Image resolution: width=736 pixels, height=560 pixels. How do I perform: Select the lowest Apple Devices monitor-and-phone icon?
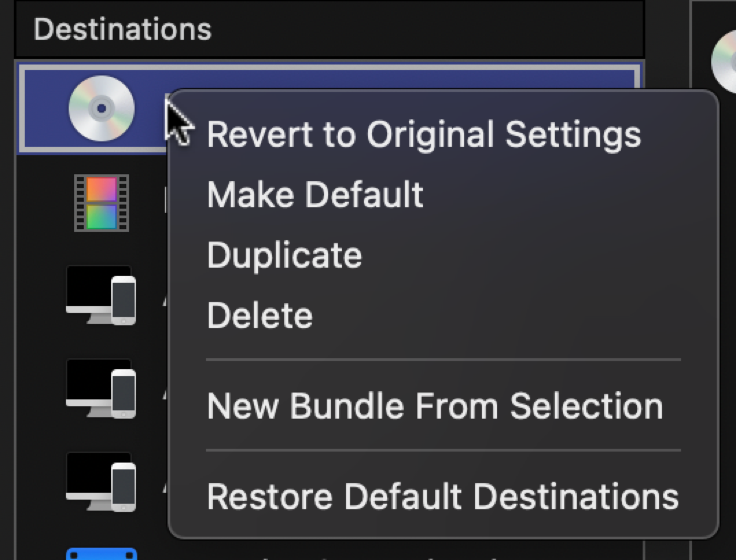101,482
